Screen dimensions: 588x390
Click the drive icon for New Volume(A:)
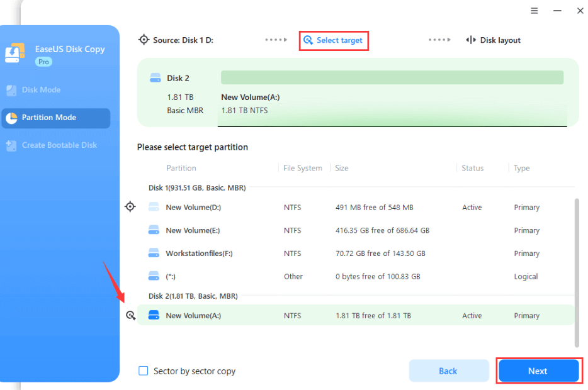[x=154, y=315]
